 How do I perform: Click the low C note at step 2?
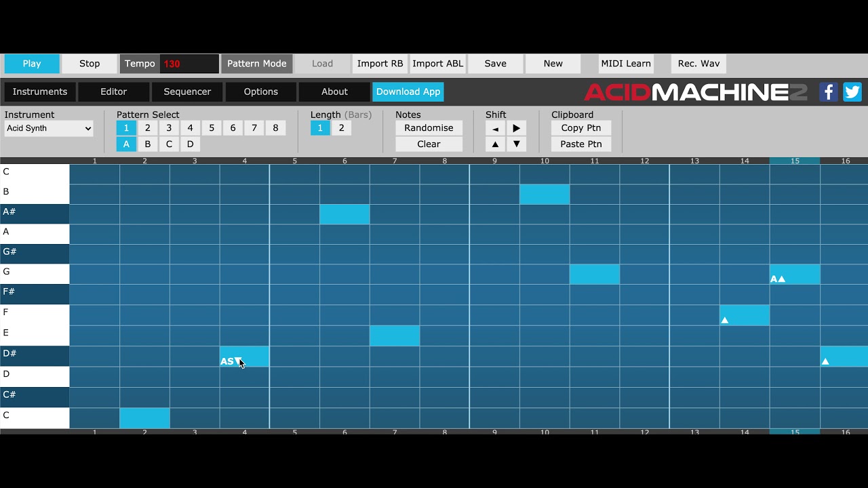(144, 418)
